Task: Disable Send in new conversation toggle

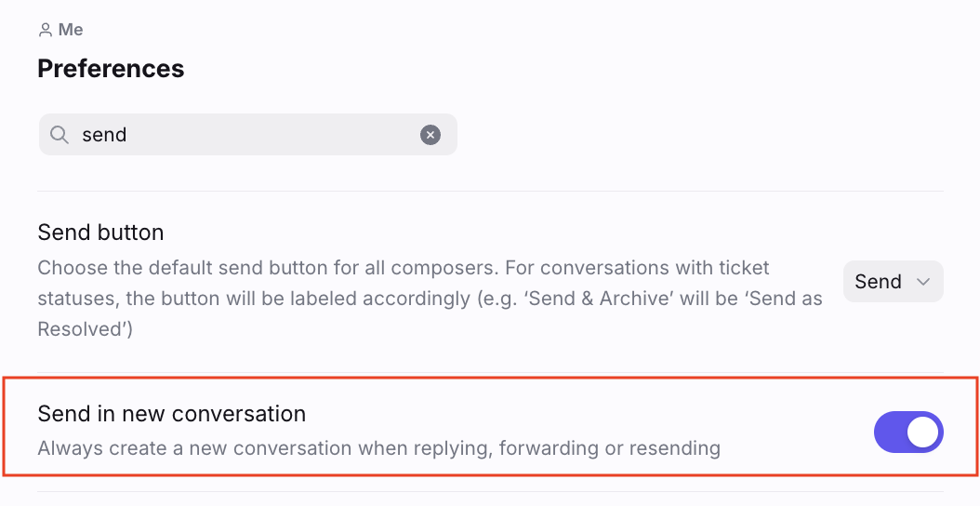Action: tap(908, 433)
